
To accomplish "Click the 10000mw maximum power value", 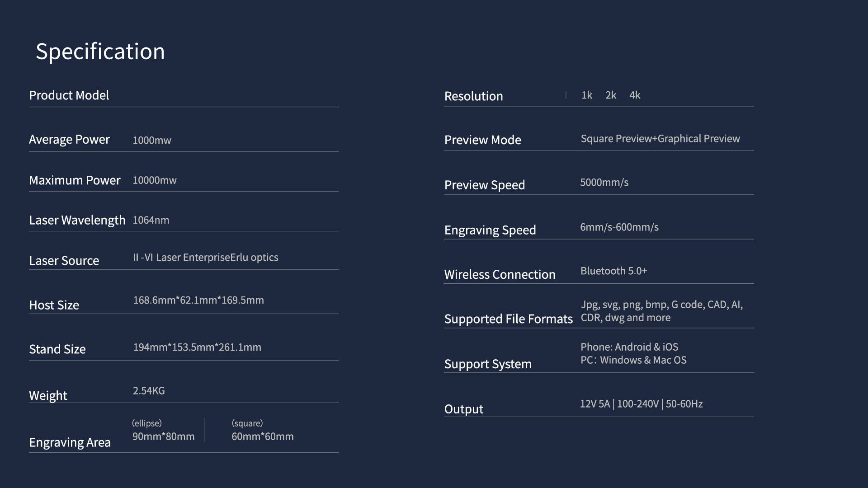I will click(x=154, y=180).
